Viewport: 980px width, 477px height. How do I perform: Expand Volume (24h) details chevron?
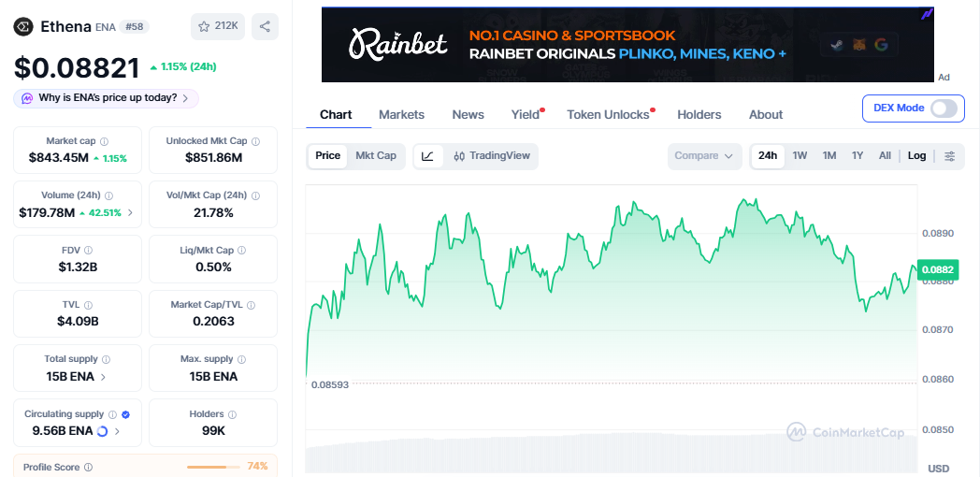pos(130,212)
